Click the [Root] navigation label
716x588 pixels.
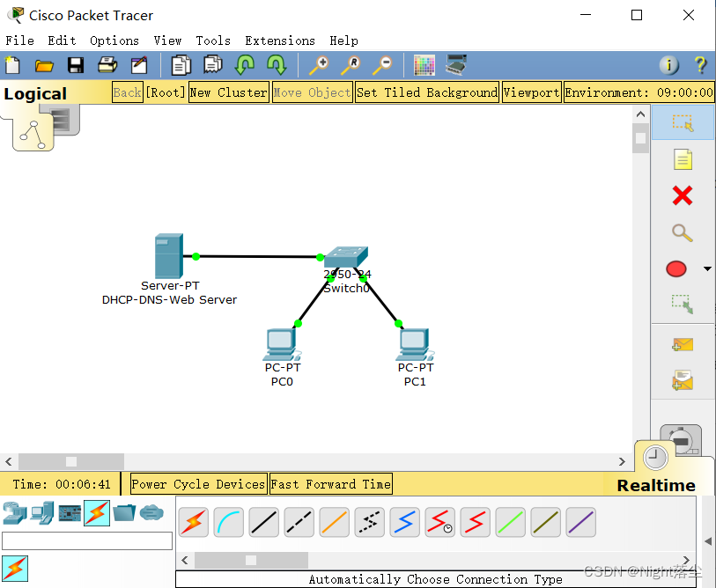(x=166, y=92)
